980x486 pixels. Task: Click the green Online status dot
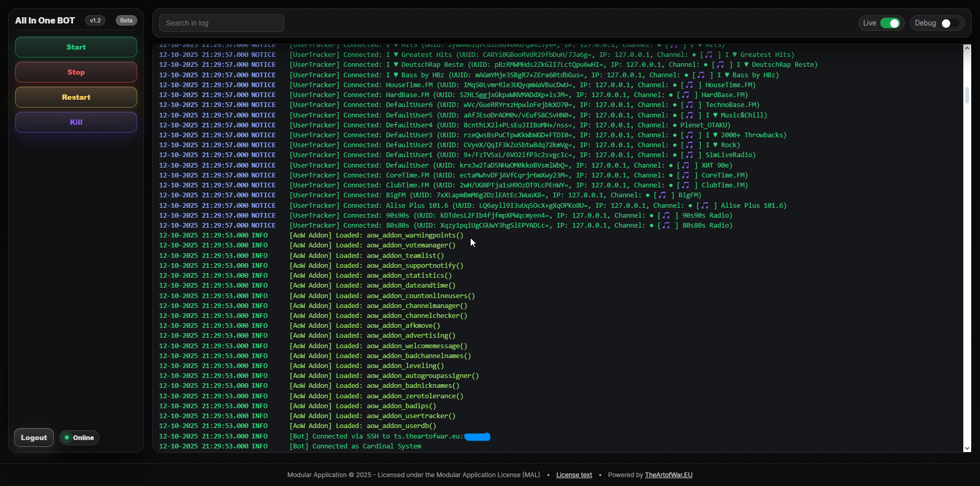click(67, 438)
